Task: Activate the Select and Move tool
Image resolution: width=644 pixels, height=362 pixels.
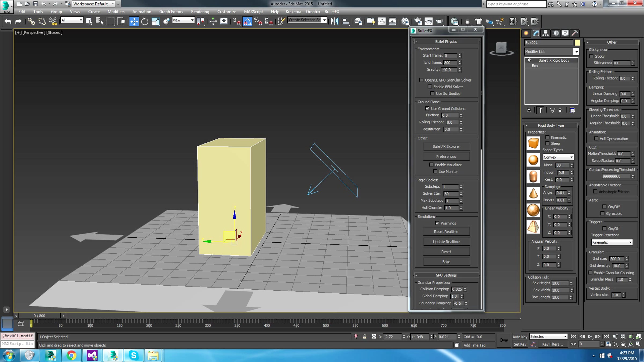Action: 134,21
